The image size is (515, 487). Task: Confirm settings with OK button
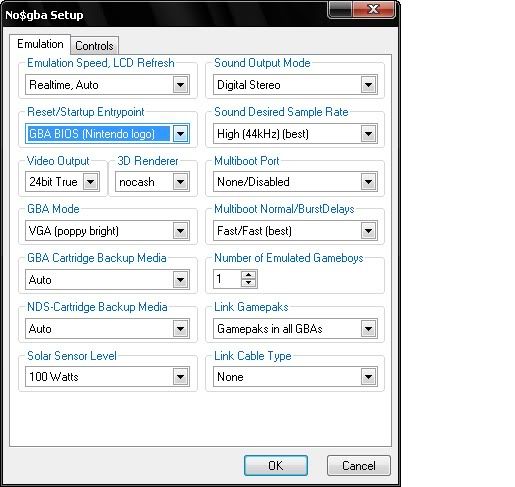pos(276,466)
